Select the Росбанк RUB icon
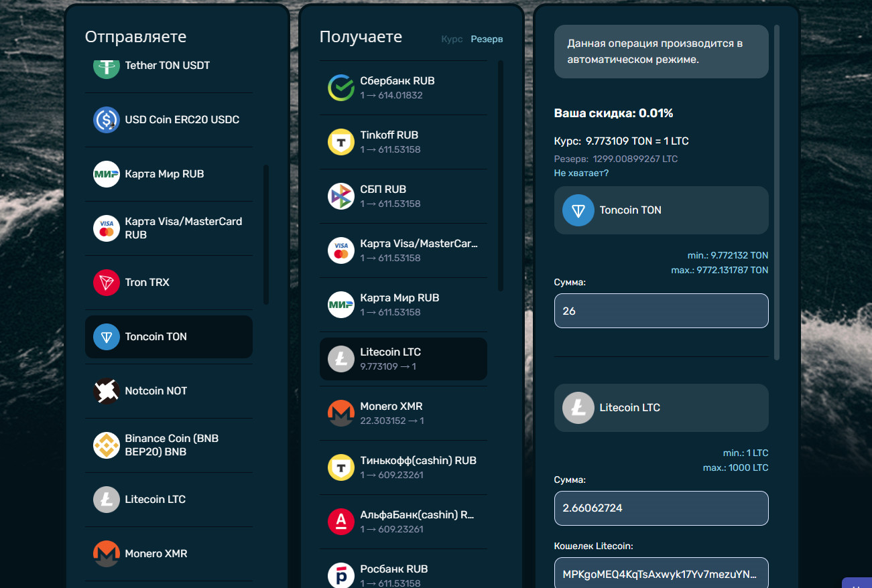872x588 pixels. point(340,576)
